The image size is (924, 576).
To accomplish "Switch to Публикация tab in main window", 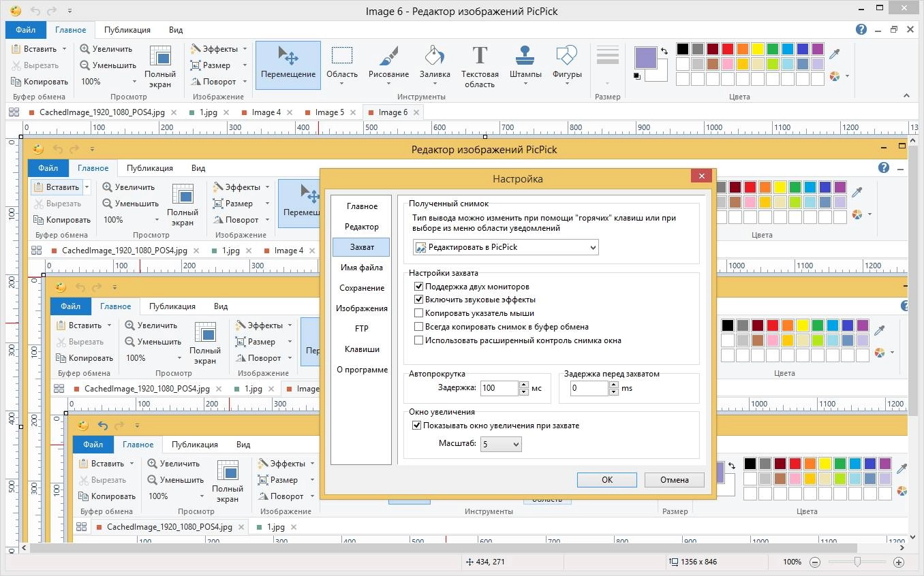I will [x=127, y=30].
